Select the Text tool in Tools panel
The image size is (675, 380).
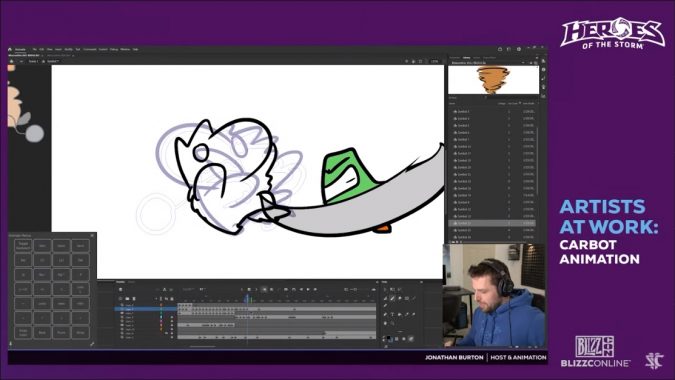393,314
